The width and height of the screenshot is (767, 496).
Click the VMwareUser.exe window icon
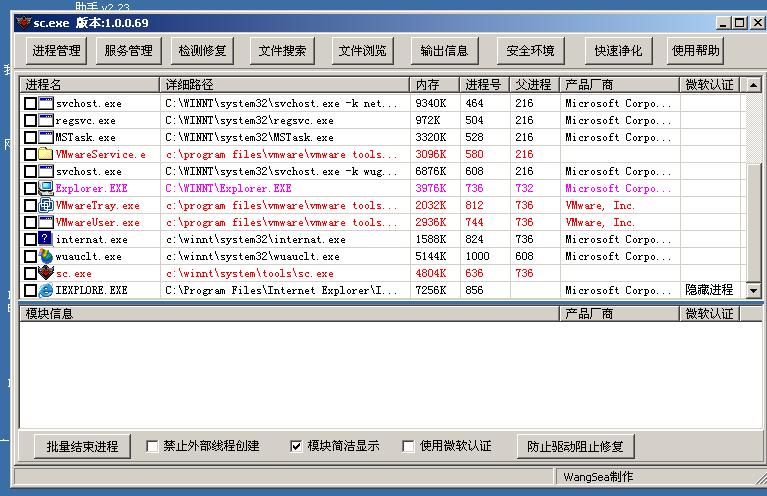pos(45,222)
